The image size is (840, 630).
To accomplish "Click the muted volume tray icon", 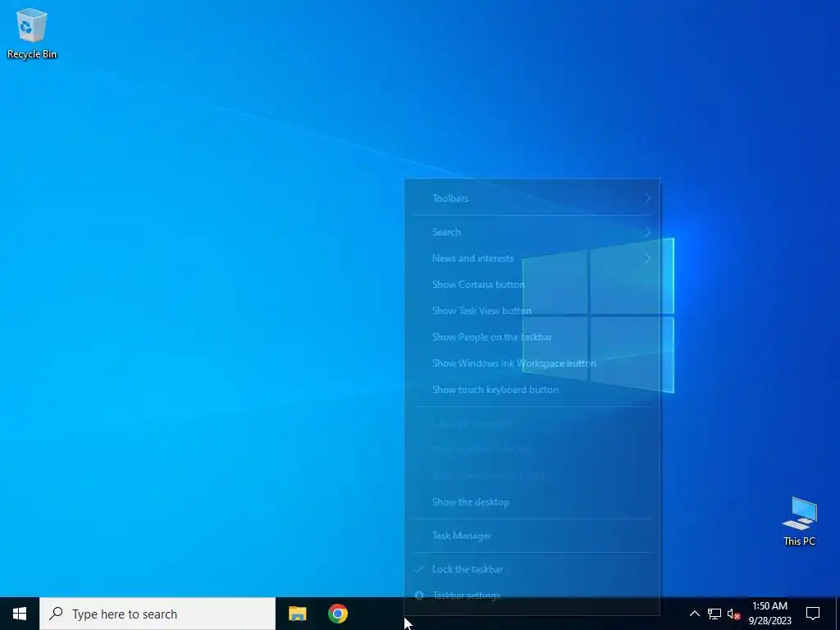I will (734, 614).
